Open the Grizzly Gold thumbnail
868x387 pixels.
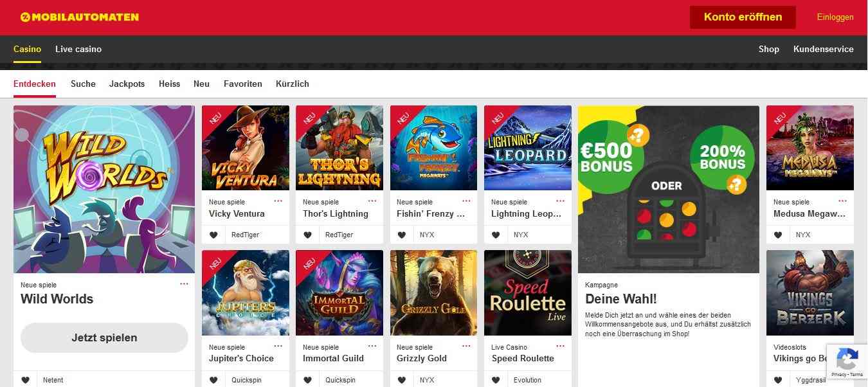pyautogui.click(x=433, y=292)
